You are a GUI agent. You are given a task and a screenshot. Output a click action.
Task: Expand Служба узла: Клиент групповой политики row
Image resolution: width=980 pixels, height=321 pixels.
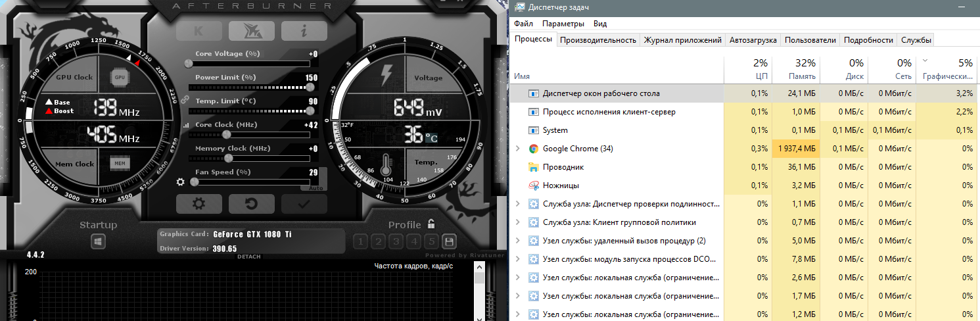[518, 222]
